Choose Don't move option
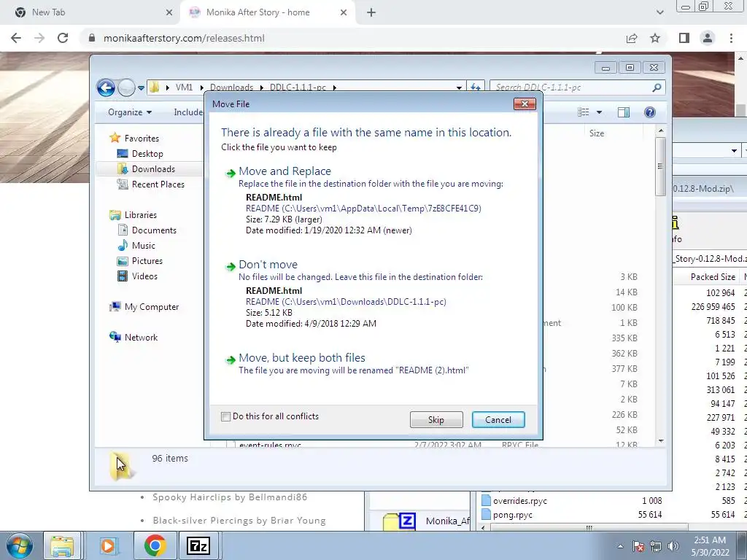The height and width of the screenshot is (560, 747). coord(268,265)
